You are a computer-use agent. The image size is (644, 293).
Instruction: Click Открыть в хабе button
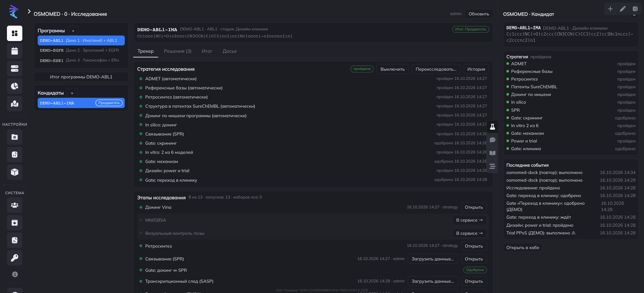click(523, 247)
